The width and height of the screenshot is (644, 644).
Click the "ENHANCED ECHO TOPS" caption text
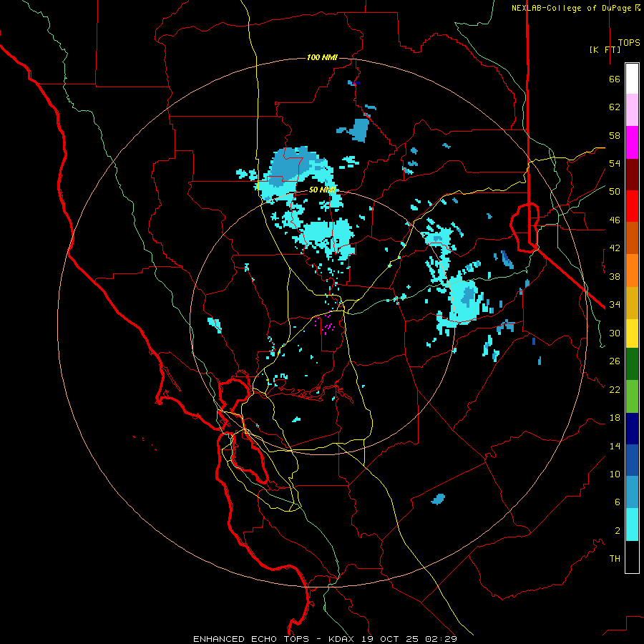(251, 639)
